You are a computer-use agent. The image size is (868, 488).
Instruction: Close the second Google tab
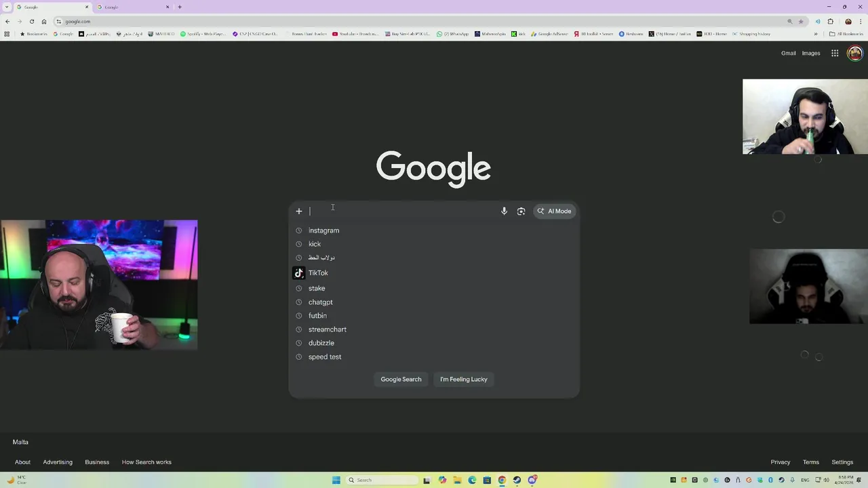(168, 7)
